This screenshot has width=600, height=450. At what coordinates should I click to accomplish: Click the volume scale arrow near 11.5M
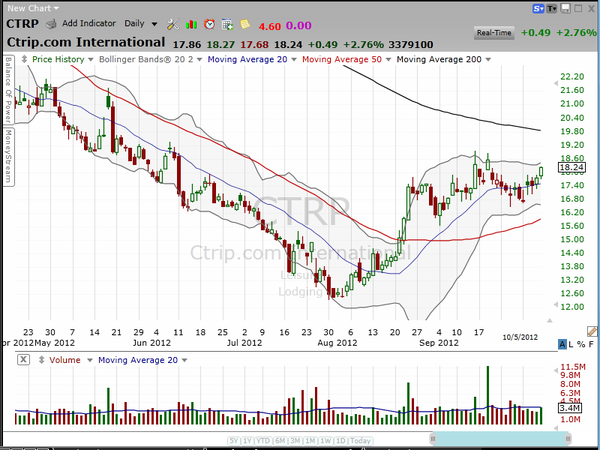[556, 370]
